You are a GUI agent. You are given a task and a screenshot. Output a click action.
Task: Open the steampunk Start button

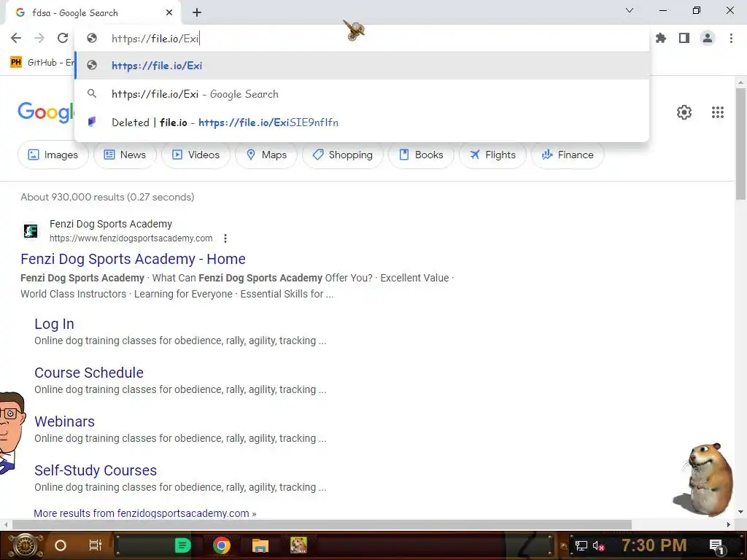[26, 545]
